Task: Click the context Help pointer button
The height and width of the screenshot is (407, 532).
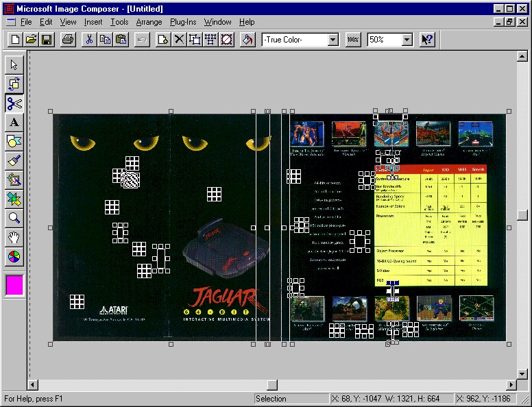Action: point(427,40)
